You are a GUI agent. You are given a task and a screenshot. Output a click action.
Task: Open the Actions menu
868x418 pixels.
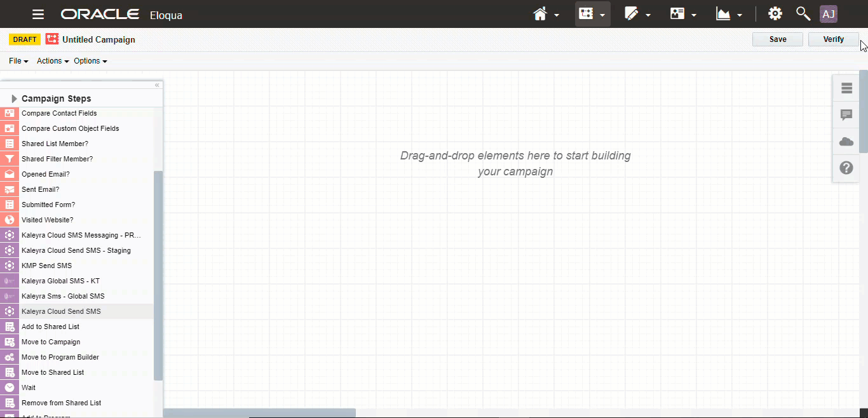[x=53, y=61]
